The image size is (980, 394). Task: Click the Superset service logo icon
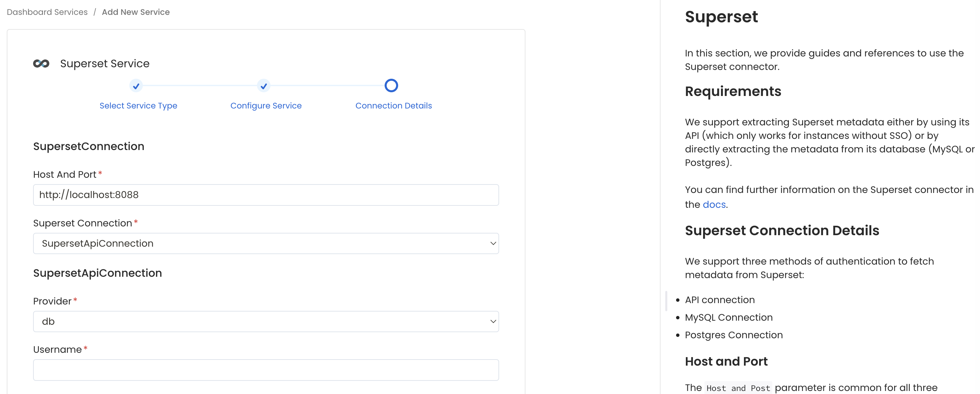(x=41, y=64)
